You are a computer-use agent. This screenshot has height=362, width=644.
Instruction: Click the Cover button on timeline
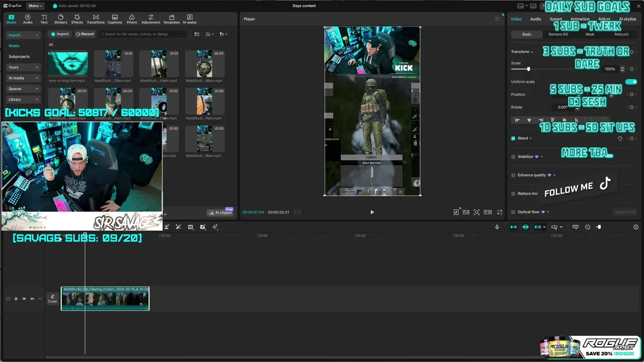[52, 299]
